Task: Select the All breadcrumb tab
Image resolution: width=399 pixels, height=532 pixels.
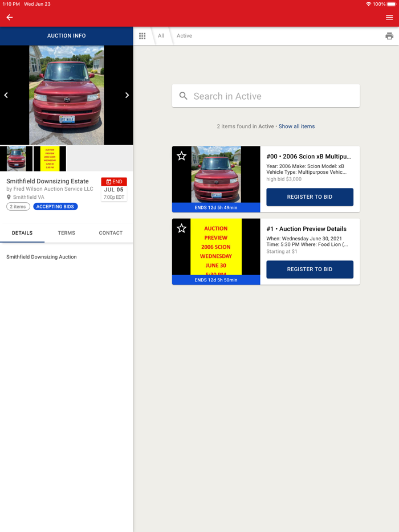Action: click(x=161, y=36)
